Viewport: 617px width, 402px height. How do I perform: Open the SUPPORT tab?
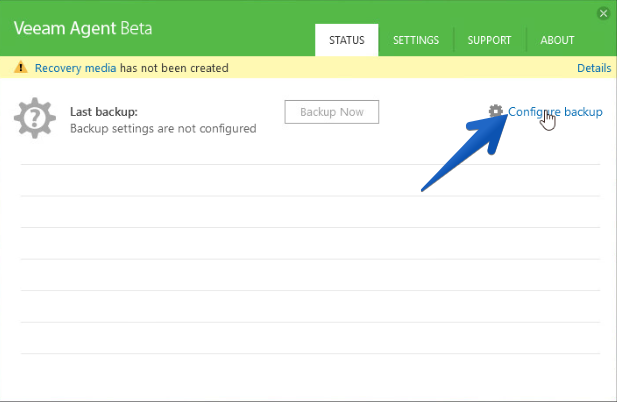pos(489,40)
